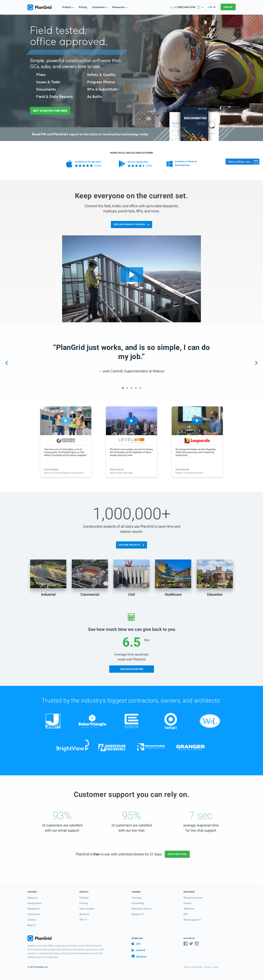Expand the Product dropdown menu
This screenshot has height=980, width=263.
coord(68,7)
